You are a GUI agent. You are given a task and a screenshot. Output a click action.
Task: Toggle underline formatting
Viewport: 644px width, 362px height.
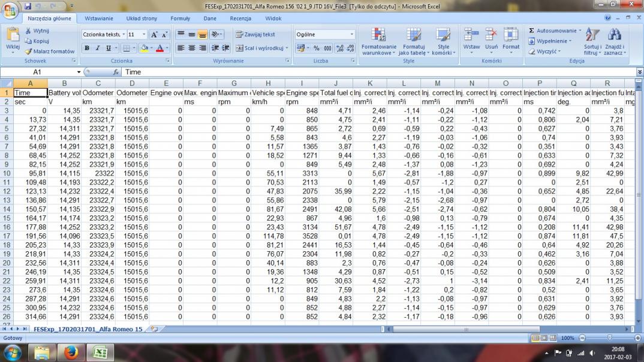tap(109, 48)
